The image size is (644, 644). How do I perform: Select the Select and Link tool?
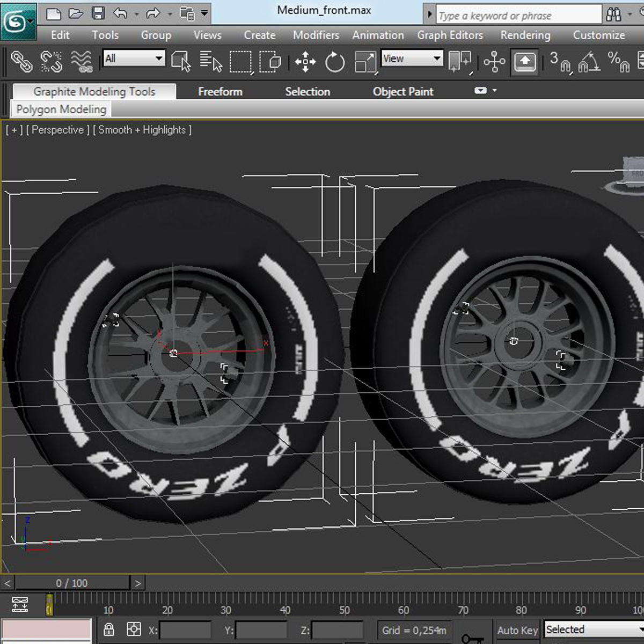coord(21,62)
